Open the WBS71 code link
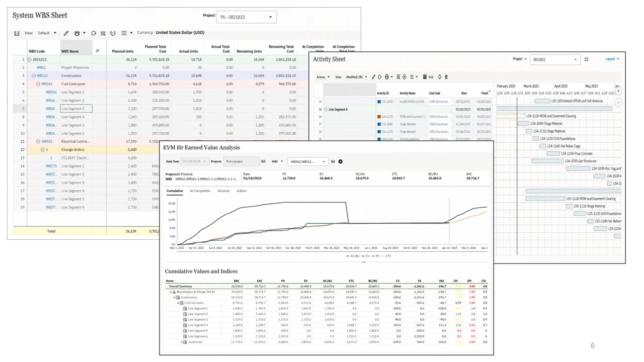644x362 pixels. 51,166
